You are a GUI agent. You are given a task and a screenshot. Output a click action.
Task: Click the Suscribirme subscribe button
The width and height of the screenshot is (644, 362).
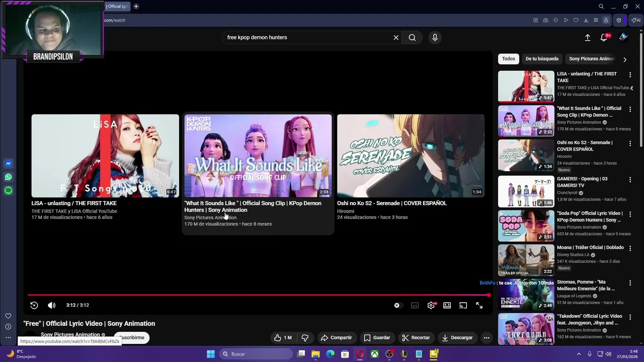(132, 337)
